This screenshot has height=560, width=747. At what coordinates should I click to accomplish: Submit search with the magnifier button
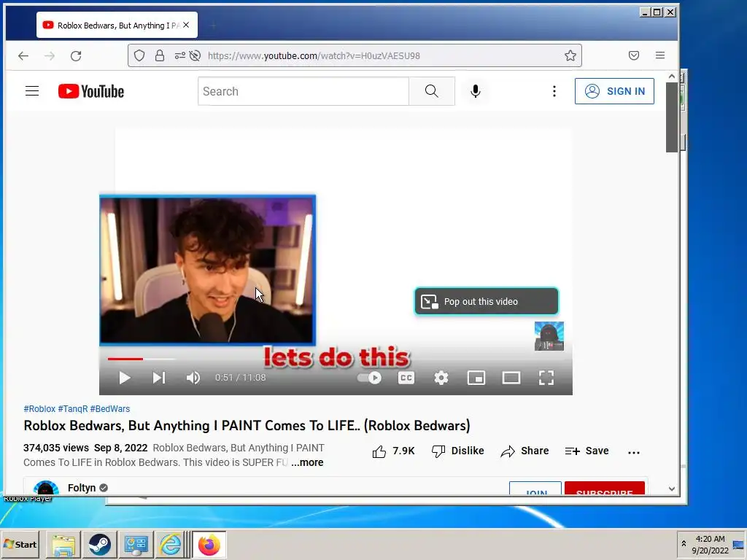tap(432, 91)
